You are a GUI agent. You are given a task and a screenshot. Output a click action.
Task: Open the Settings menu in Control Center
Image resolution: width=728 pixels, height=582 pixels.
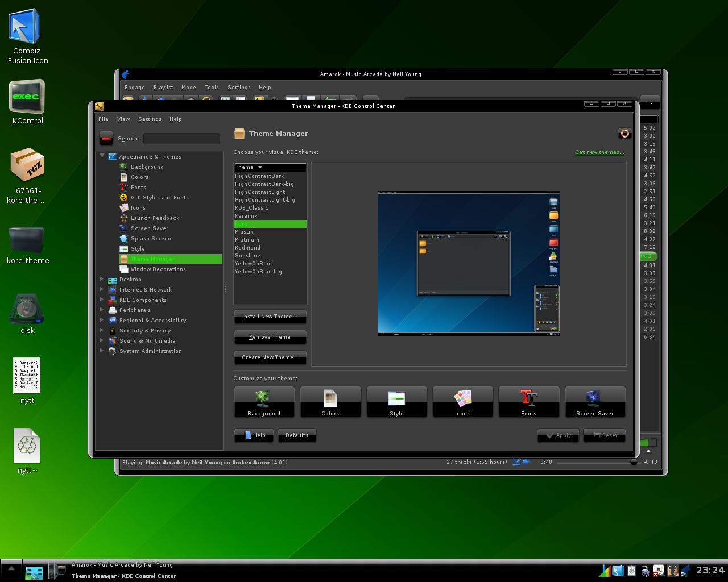[x=150, y=119]
